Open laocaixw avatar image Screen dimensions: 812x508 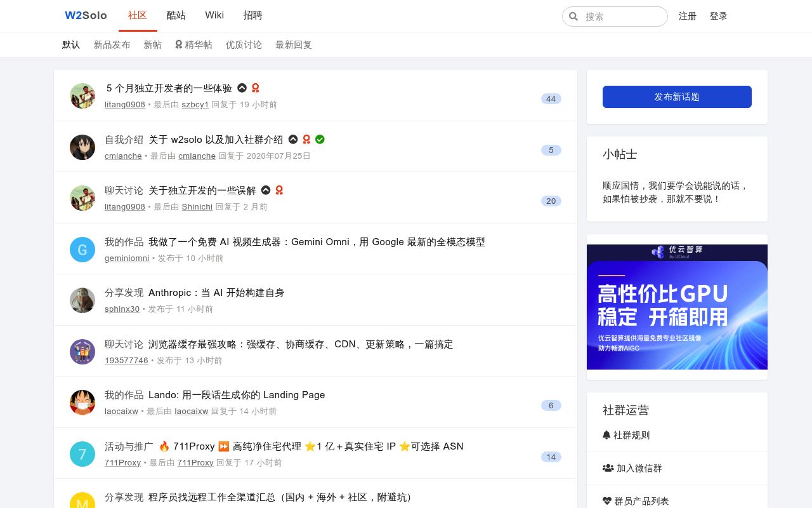(82, 403)
